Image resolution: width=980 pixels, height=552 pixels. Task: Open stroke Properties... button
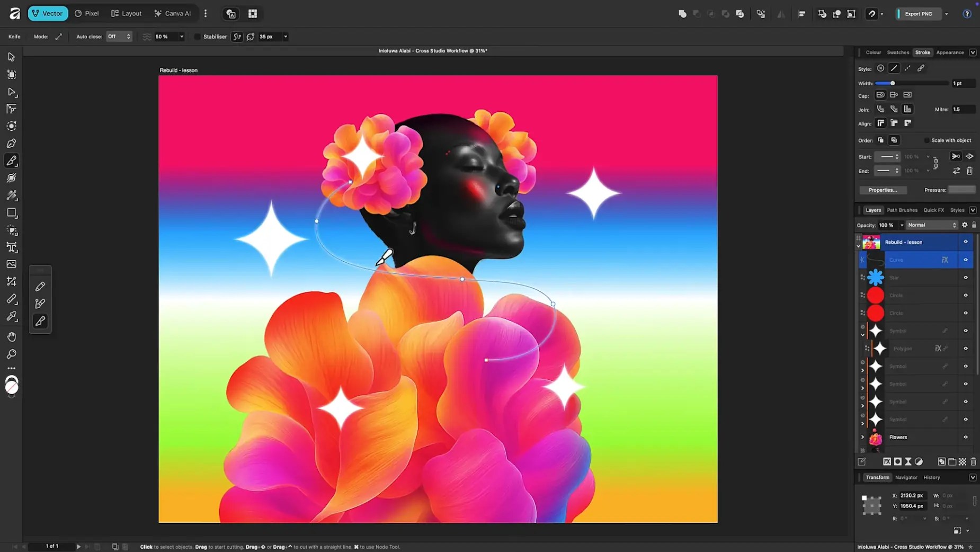[x=883, y=190]
